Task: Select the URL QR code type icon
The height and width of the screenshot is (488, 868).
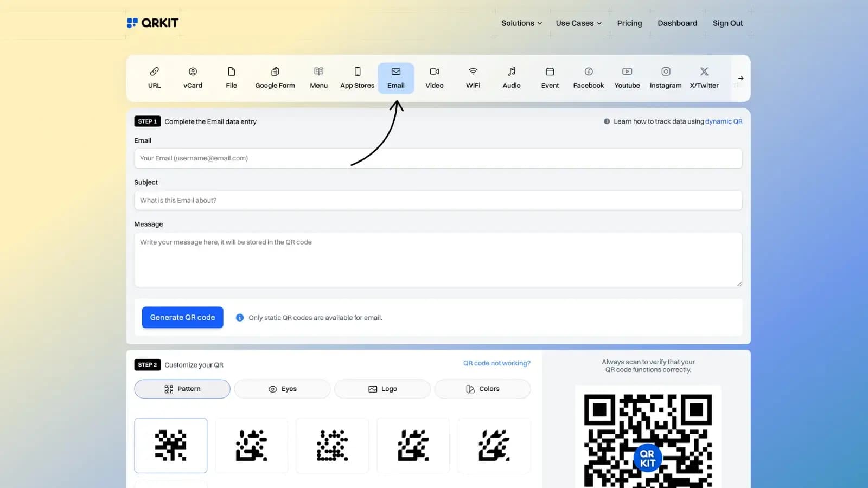Action: pos(154,78)
